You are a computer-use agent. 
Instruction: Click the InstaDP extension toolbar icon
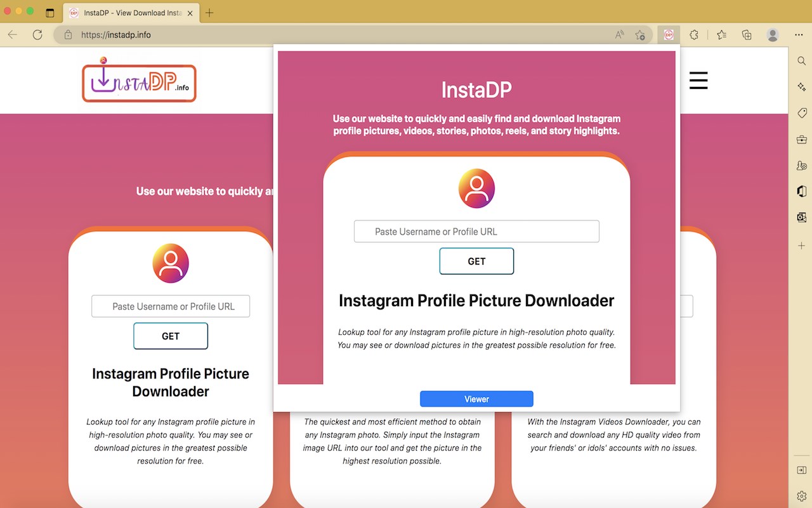coord(669,35)
